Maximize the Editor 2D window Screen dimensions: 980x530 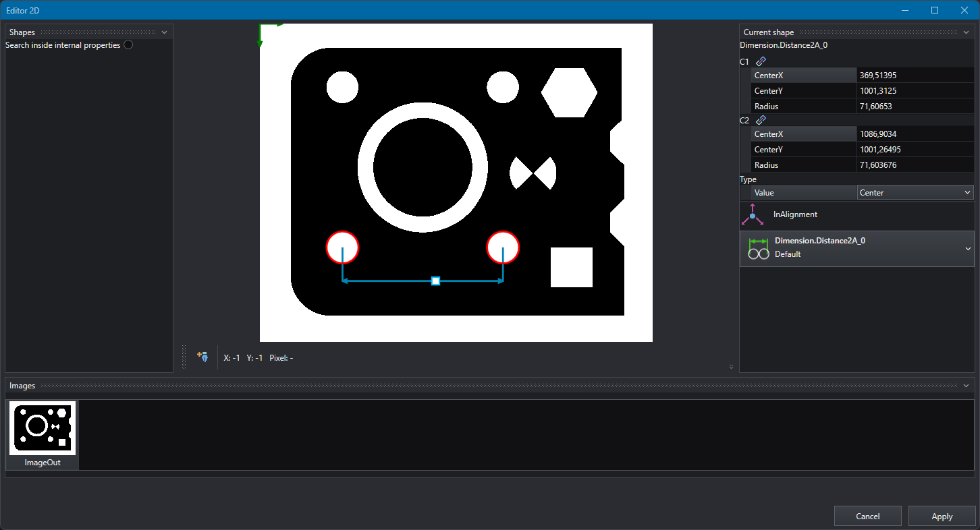(935, 10)
